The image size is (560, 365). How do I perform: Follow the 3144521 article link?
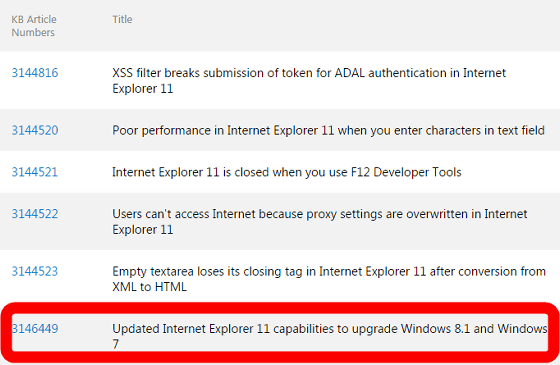[35, 172]
